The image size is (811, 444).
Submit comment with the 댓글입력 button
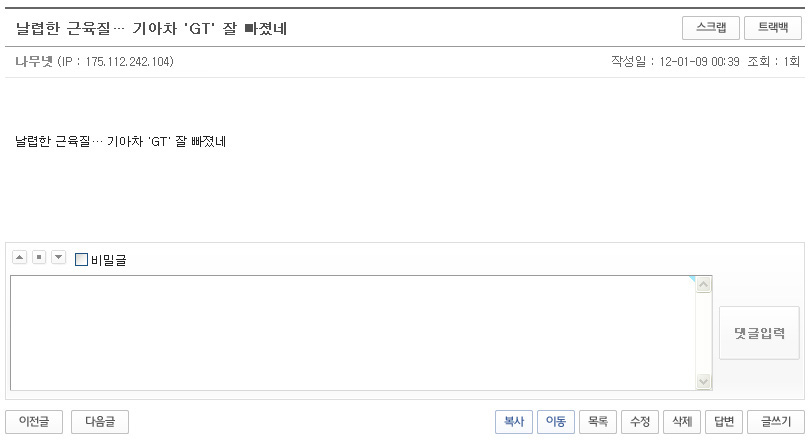pyautogui.click(x=759, y=333)
